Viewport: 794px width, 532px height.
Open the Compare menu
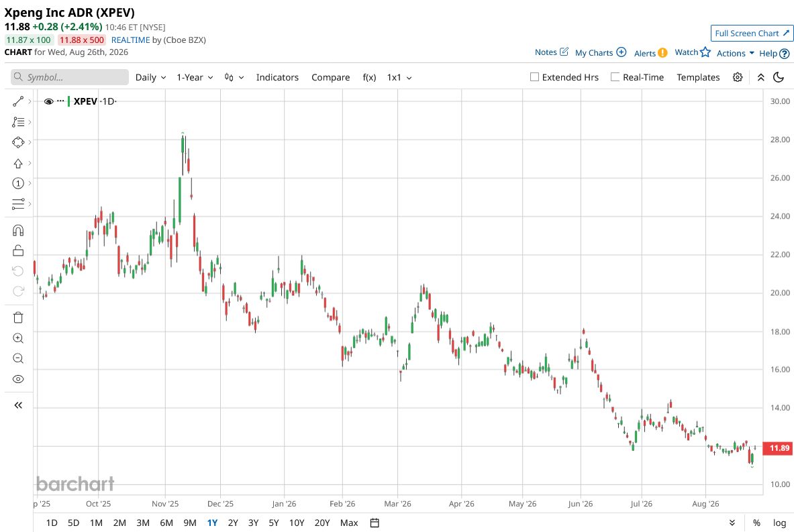pyautogui.click(x=331, y=77)
